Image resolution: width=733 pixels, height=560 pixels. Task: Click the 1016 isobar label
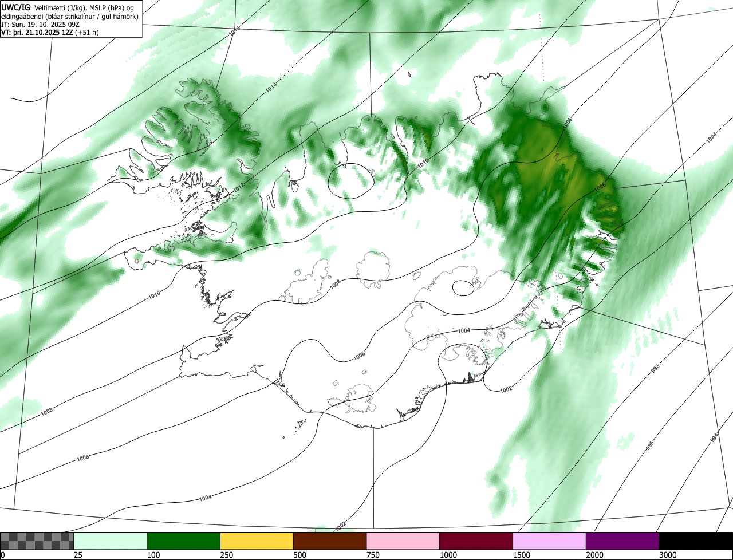pyautogui.click(x=234, y=32)
